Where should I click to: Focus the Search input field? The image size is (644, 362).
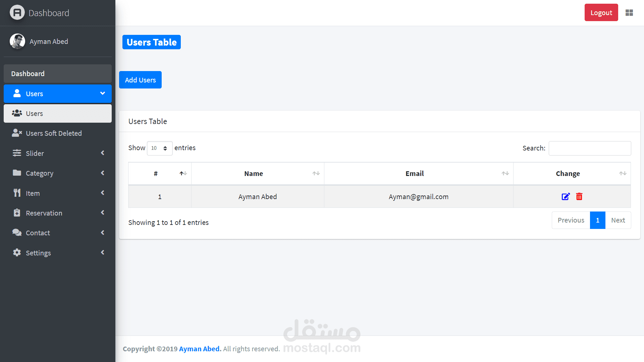[x=590, y=148]
